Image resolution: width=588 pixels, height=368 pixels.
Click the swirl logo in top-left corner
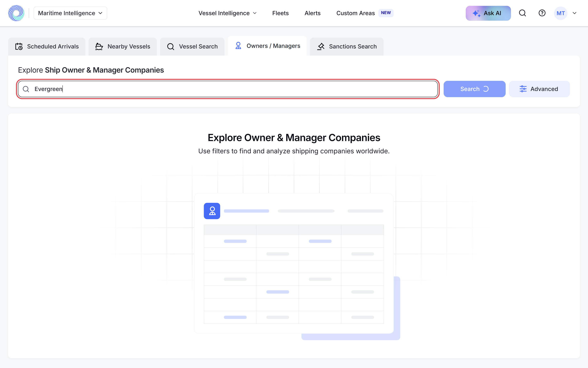(16, 13)
